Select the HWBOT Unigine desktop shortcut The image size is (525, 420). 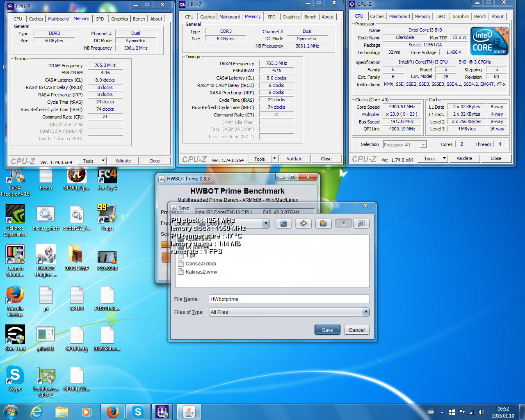(46, 261)
